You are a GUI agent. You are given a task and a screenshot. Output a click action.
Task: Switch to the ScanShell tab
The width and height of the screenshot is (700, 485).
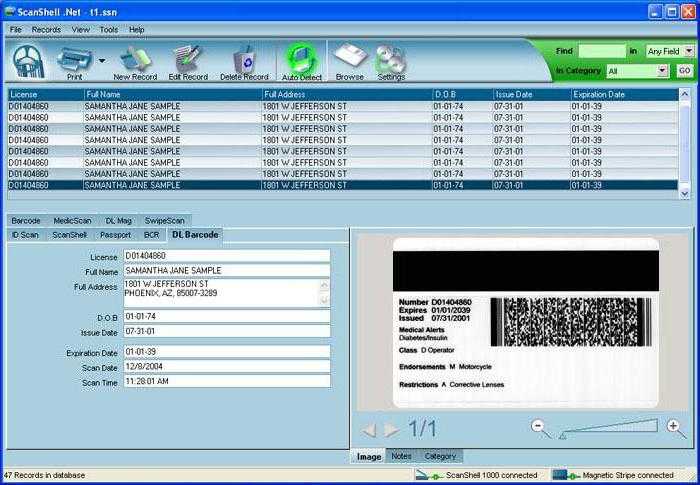(69, 235)
